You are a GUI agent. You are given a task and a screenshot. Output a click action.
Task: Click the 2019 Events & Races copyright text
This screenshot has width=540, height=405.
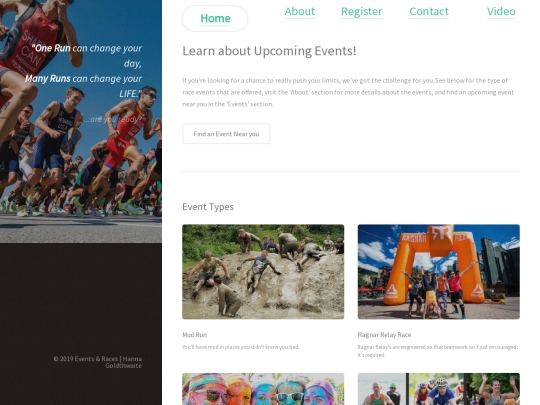pos(97,362)
